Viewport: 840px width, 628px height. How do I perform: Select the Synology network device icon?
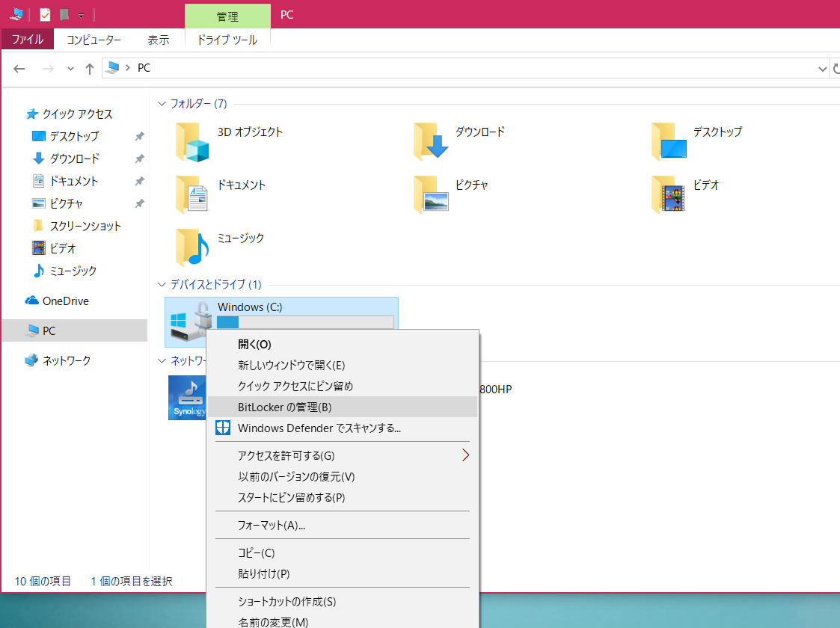click(187, 397)
